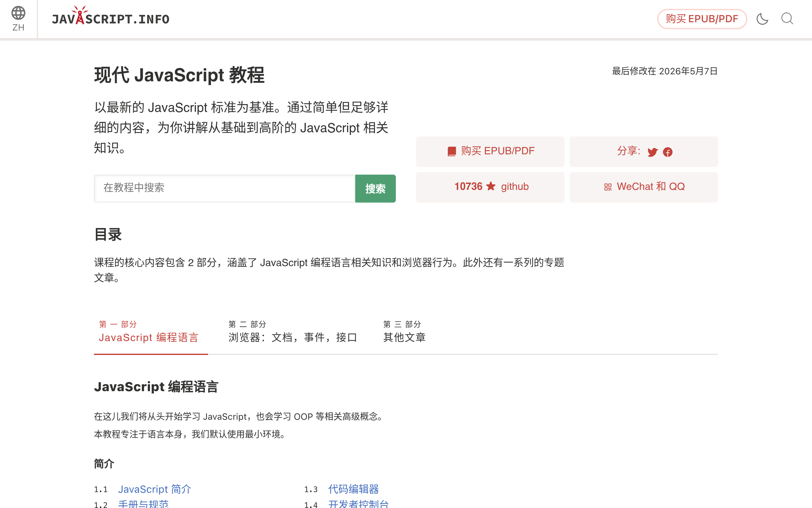Screen dimensions: 812x508
Task: Click the 最后修改在 2026年5月7日 text
Action: click(x=665, y=71)
